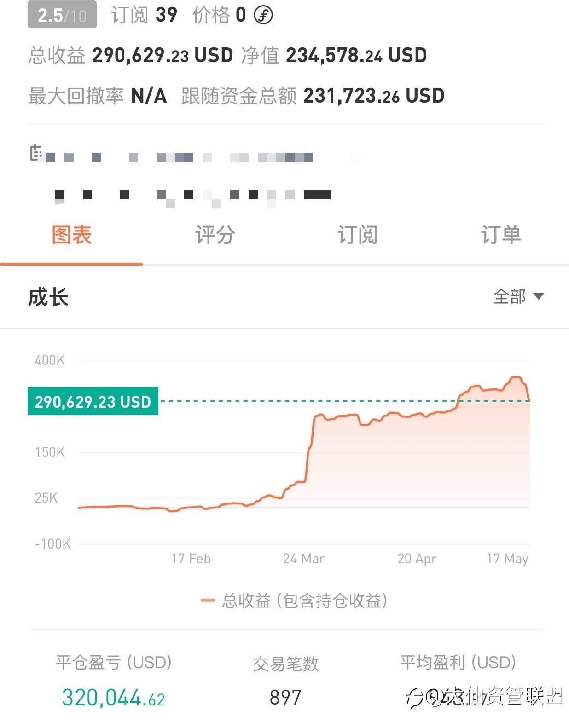Click the price currency coin icon
Viewport: 569px width, 728px height.
point(263,15)
